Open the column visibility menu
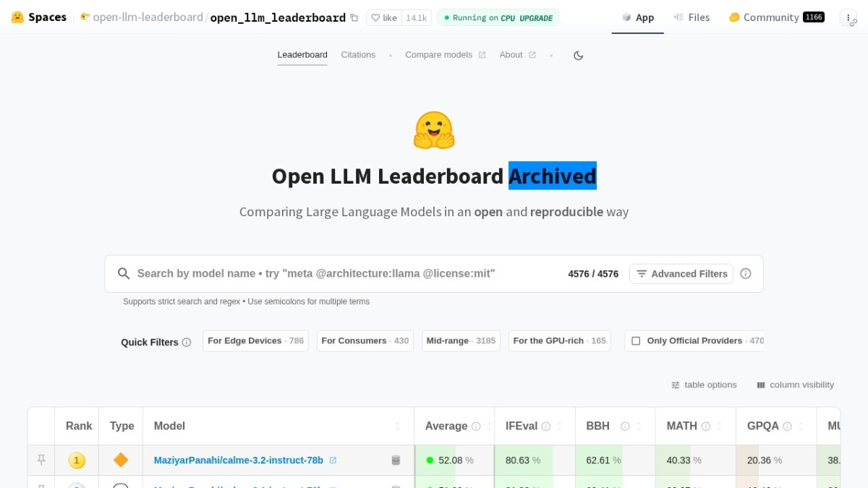This screenshot has width=868, height=488. (x=795, y=385)
